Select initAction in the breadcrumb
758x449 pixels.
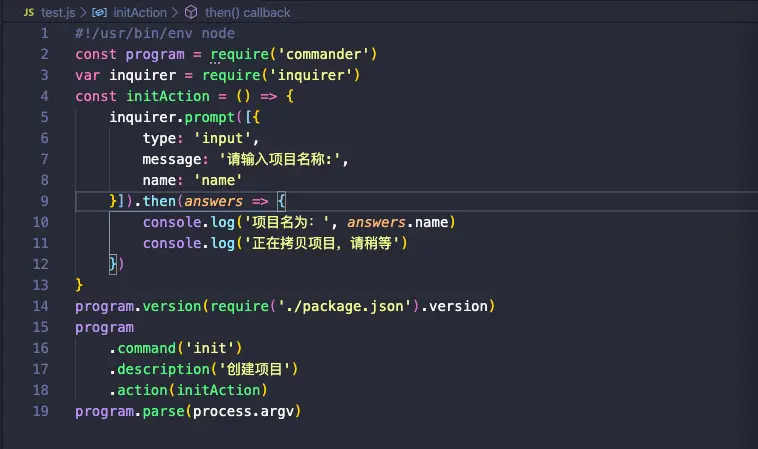pyautogui.click(x=140, y=12)
